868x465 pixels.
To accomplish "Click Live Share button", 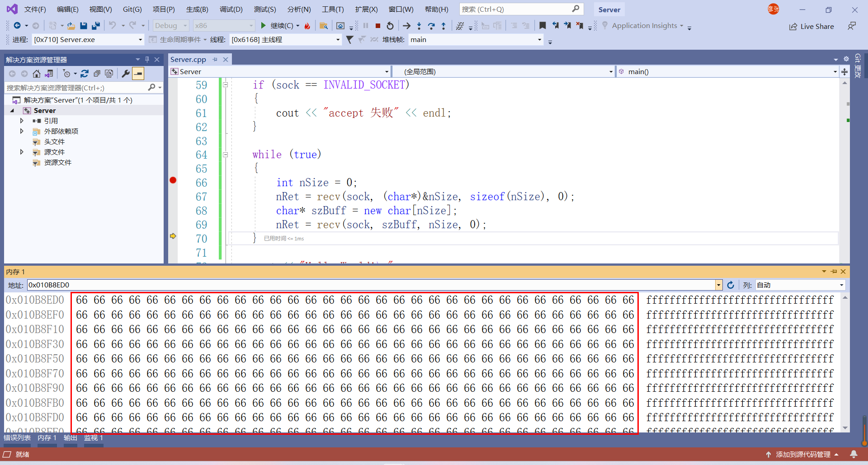I will (811, 26).
